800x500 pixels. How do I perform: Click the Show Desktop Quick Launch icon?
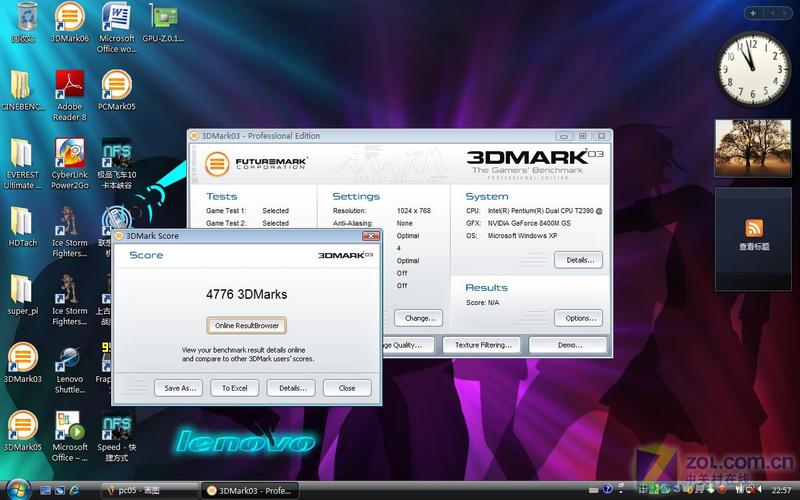pos(45,490)
